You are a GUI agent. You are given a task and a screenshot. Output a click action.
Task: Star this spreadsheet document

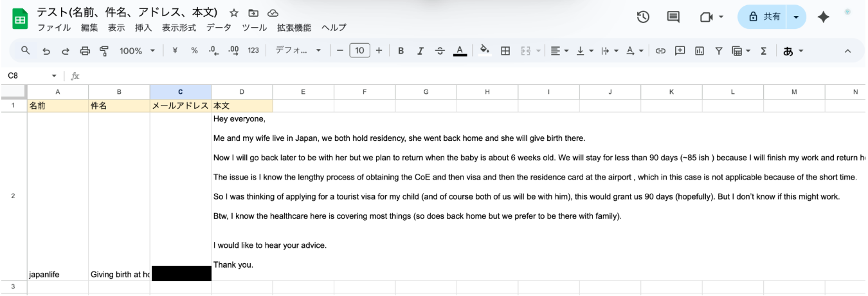(x=234, y=13)
